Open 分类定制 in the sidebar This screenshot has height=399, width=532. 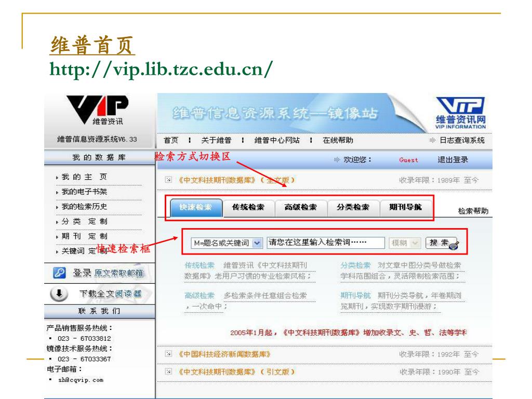tap(84, 221)
